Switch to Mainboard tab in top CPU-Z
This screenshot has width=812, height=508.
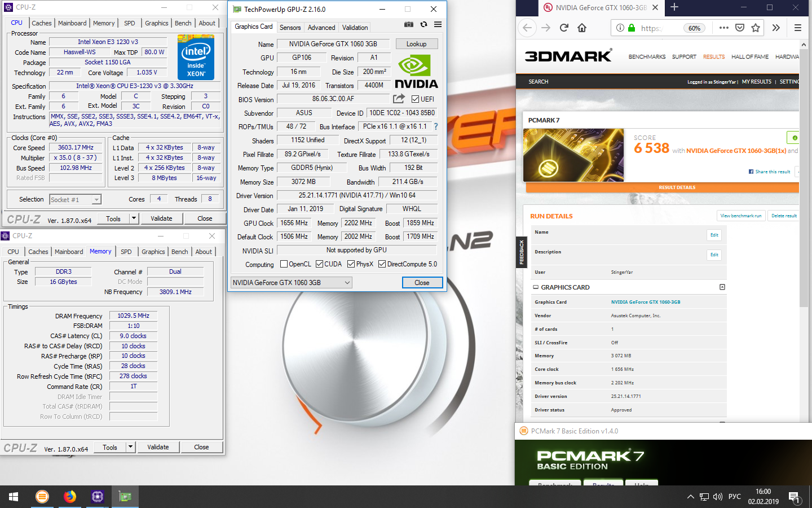pyautogui.click(x=72, y=23)
